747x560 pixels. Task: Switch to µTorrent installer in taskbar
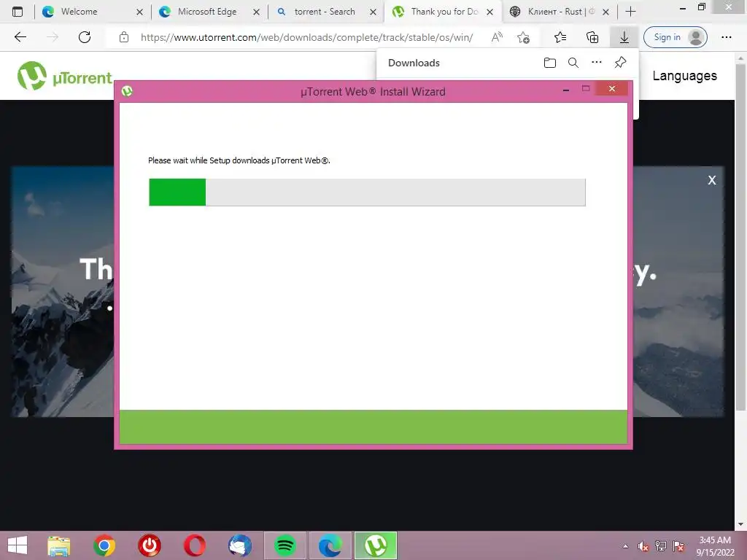[x=376, y=545]
